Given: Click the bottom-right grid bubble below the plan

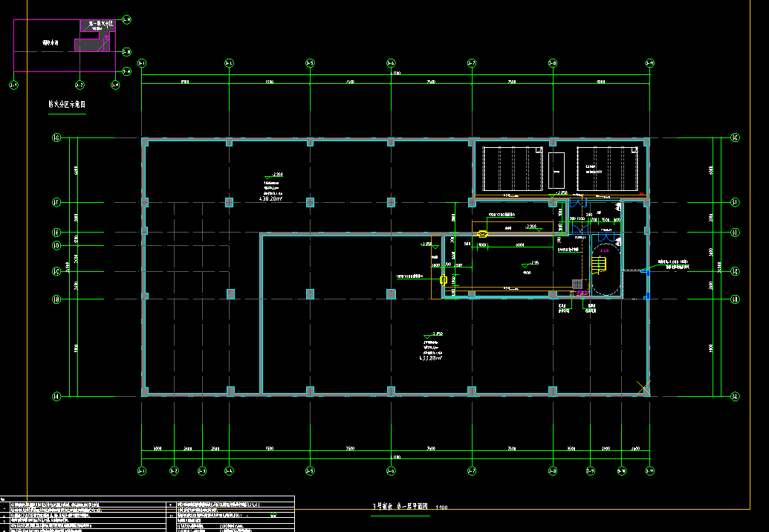Looking at the screenshot, I should point(650,470).
